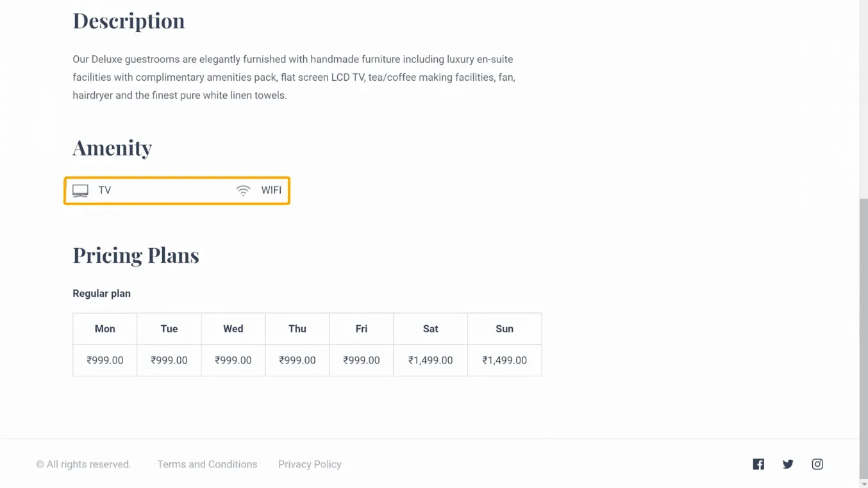Click the WiFi signal icon
The height and width of the screenshot is (488, 868).
point(243,190)
